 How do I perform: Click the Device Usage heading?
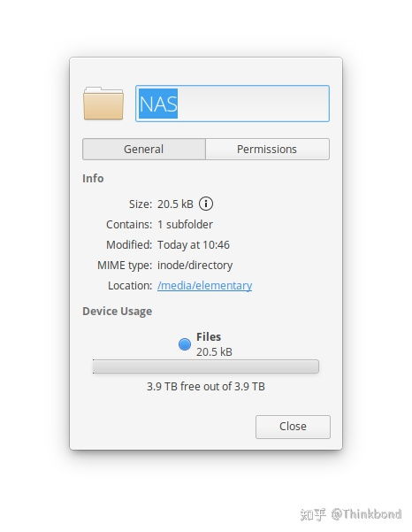(118, 311)
